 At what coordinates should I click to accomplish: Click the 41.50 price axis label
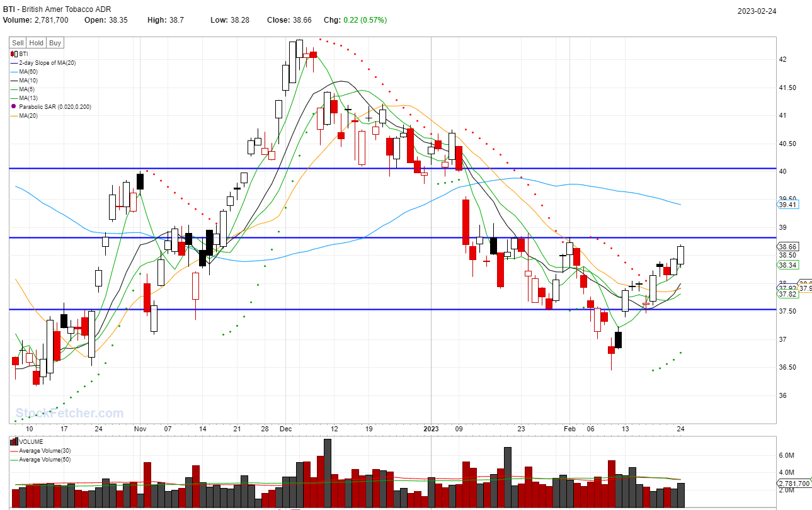[786, 88]
